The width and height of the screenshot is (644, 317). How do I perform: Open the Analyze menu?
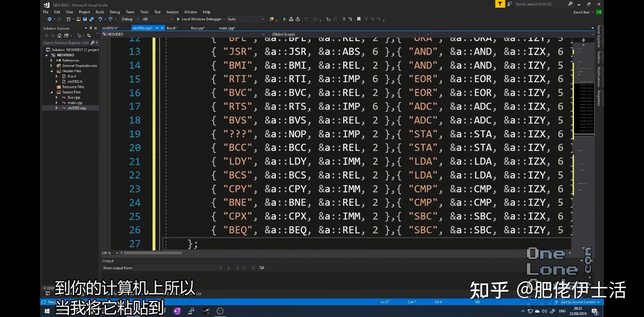click(x=172, y=12)
